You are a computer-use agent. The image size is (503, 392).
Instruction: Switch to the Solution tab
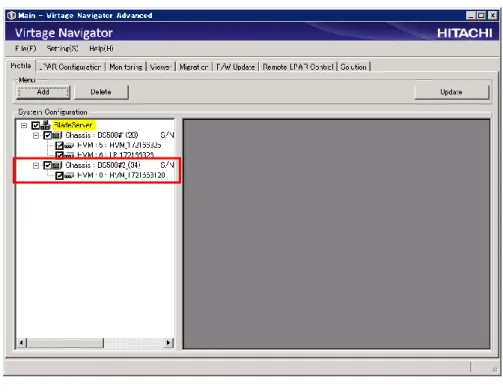tap(354, 67)
